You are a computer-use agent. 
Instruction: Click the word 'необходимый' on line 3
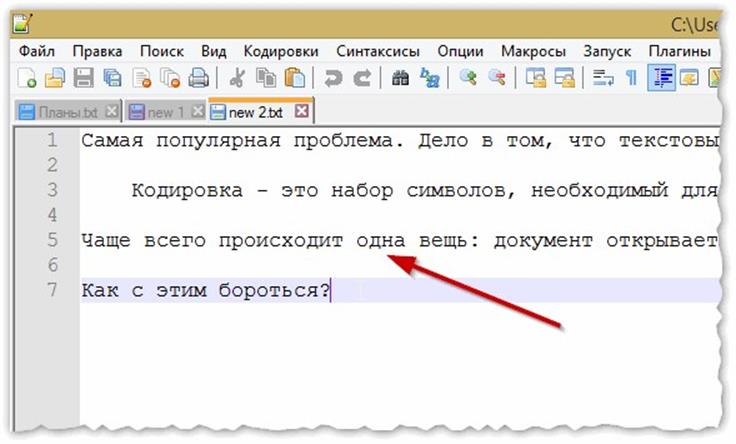pos(599,191)
